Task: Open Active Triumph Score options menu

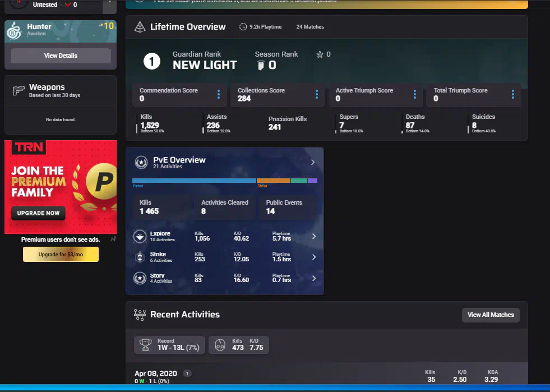Action: [x=415, y=94]
